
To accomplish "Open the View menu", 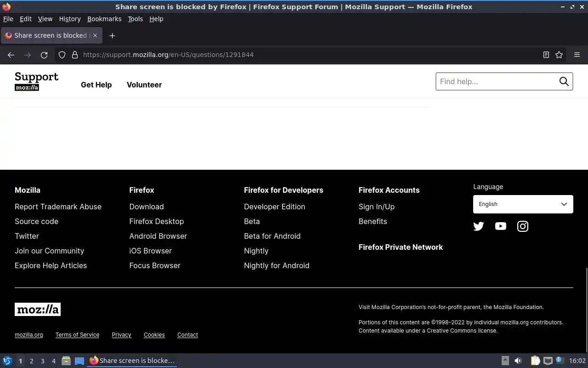I will tap(45, 19).
